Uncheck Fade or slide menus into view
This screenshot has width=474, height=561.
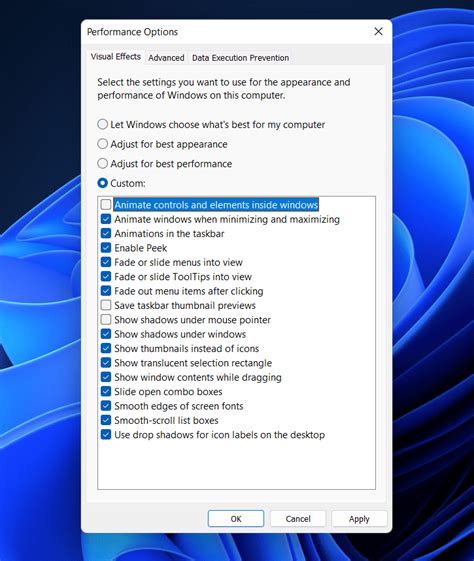coord(106,262)
